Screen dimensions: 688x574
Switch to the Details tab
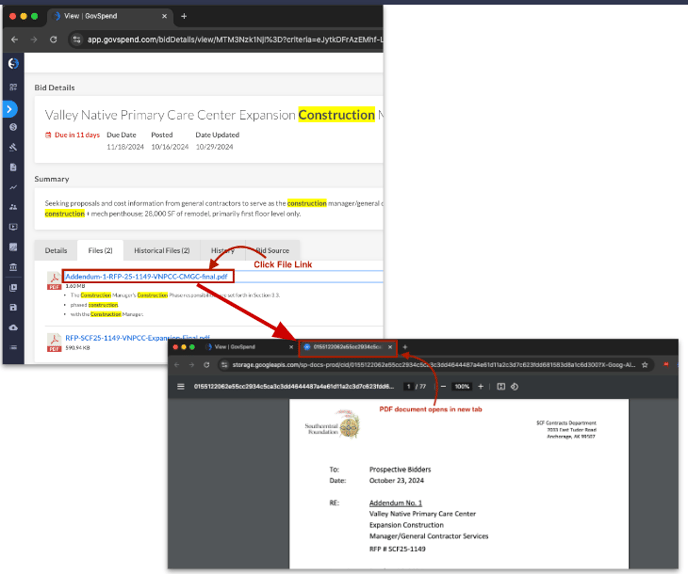coord(56,251)
